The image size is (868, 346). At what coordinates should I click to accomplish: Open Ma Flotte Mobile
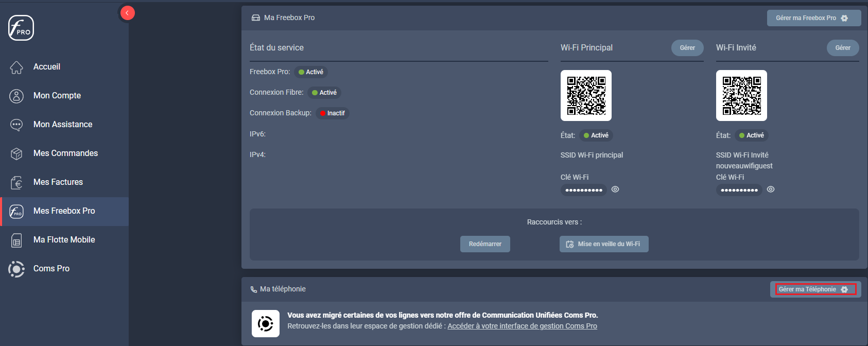click(64, 240)
